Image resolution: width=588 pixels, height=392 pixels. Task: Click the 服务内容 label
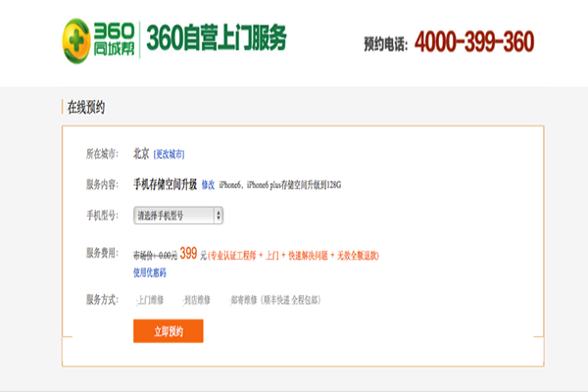(102, 184)
